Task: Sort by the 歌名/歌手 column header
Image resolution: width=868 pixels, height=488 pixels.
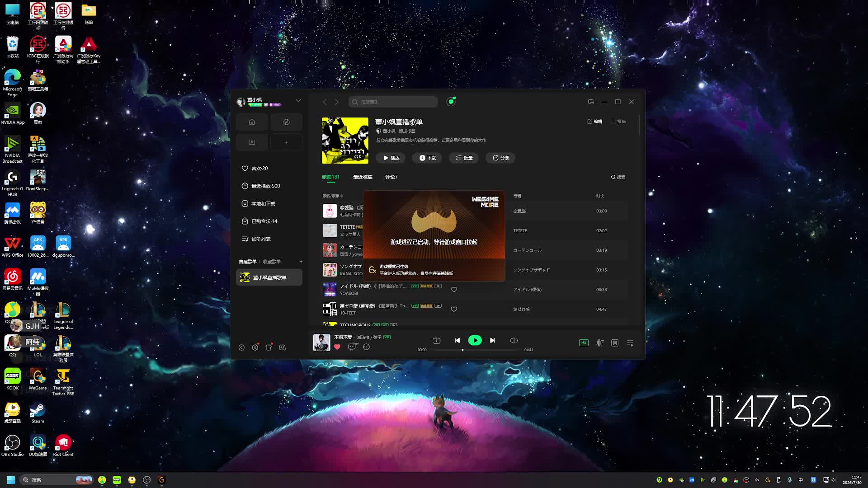Action: click(333, 196)
